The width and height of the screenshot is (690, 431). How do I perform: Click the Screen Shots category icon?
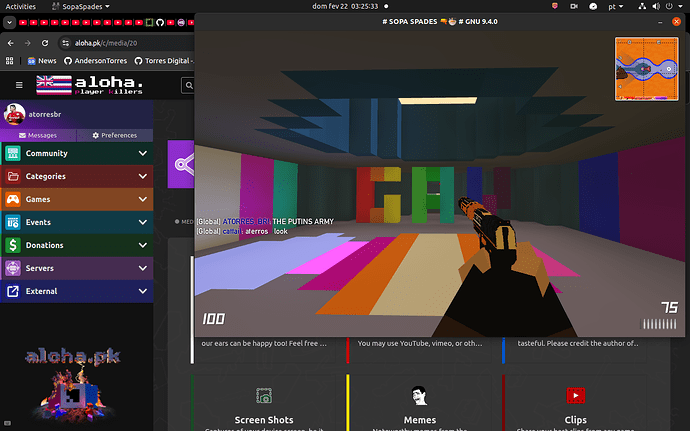click(263, 395)
